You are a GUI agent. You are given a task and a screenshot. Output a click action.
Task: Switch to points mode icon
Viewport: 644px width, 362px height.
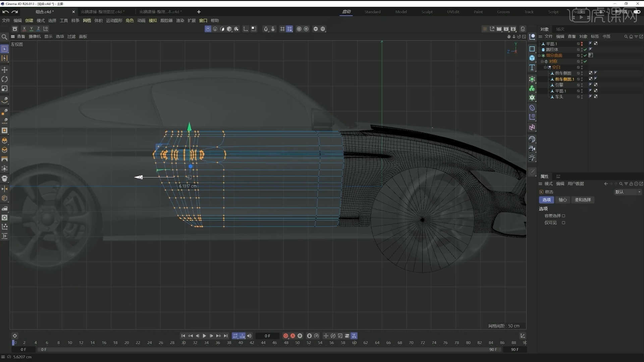pyautogui.click(x=208, y=29)
